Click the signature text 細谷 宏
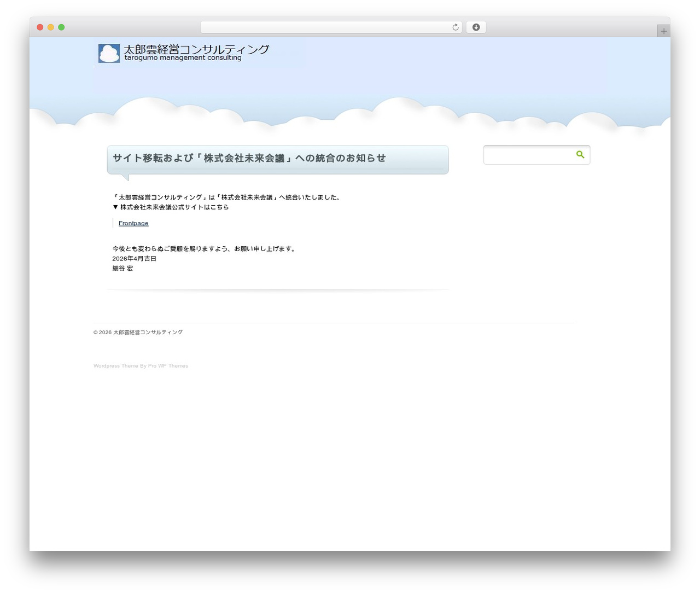This screenshot has height=593, width=700. [122, 269]
